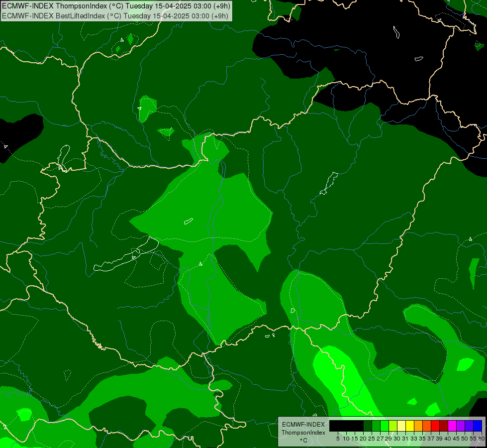Choose the orange-red 35–37 legend swatch
This screenshot has width=487, height=448.
coord(427,426)
